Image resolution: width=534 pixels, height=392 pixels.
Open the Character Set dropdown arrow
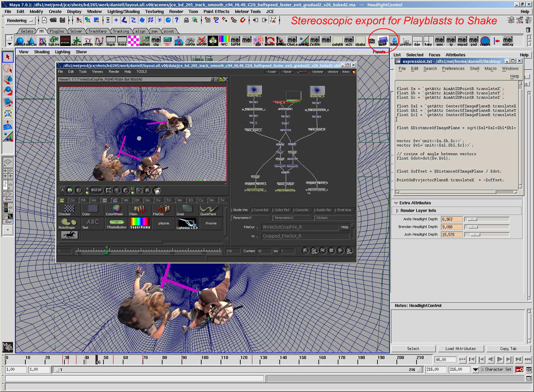click(476, 369)
